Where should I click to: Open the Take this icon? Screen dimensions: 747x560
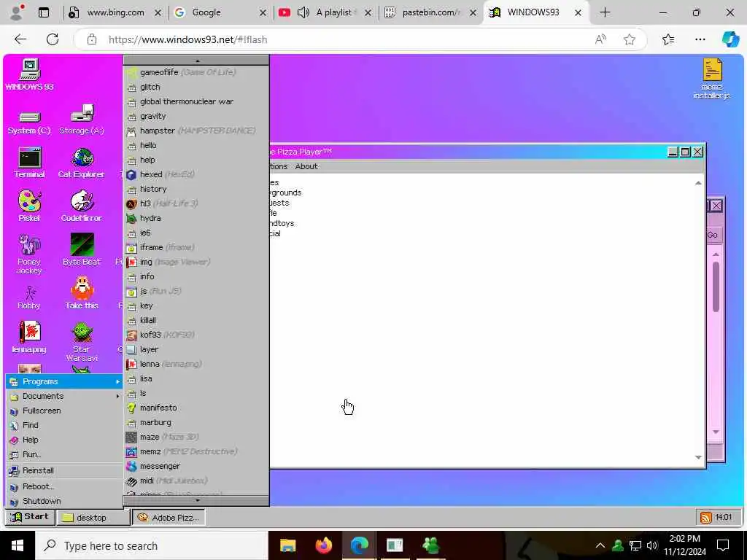[82, 293]
